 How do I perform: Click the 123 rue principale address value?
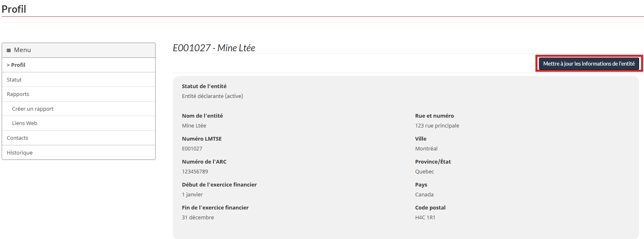tap(437, 125)
